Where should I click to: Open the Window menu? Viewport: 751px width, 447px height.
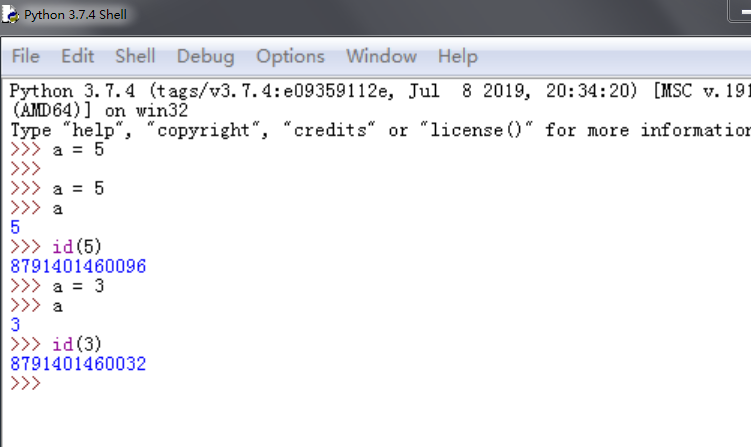pos(381,56)
